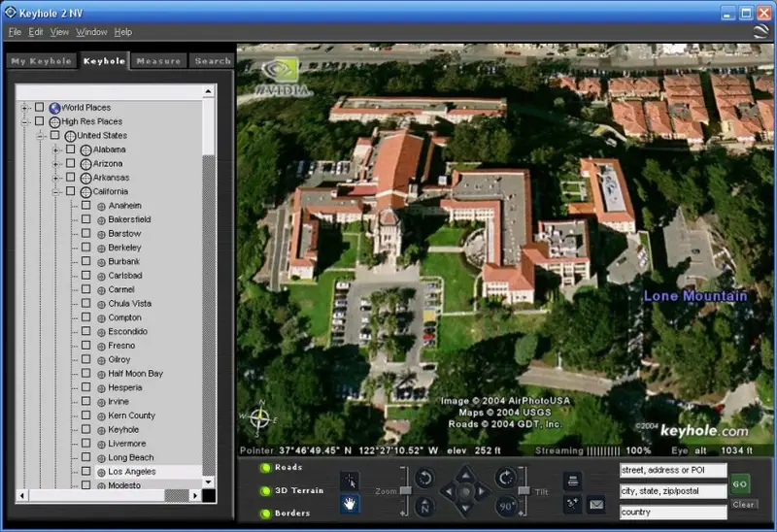Click the placemark pin icon
The image size is (777, 532).
point(573,504)
